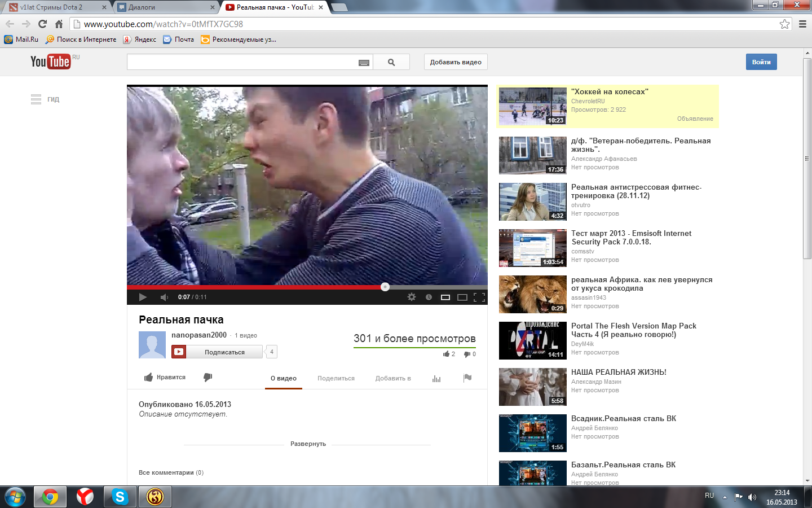Open the Chrome menu icon

(802, 24)
